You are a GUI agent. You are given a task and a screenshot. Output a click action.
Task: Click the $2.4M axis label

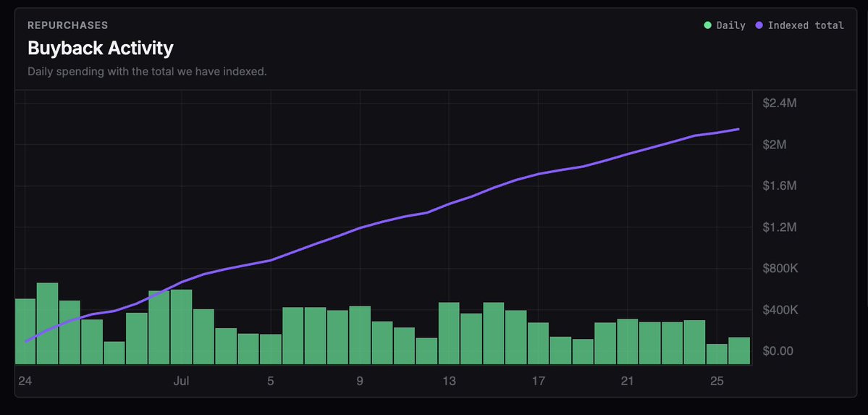point(779,103)
